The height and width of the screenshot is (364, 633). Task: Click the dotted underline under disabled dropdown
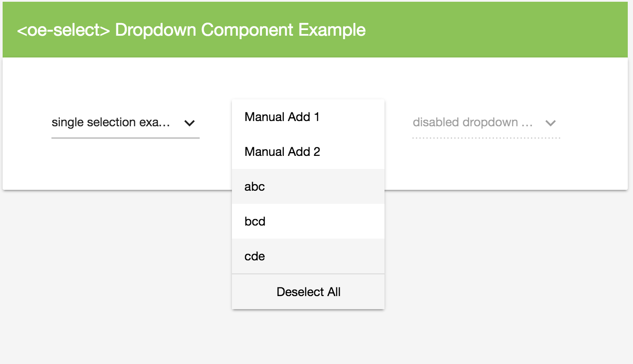(x=486, y=138)
